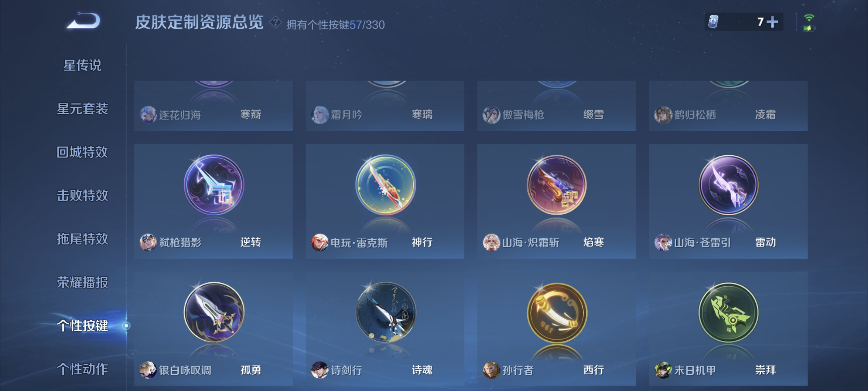Click the 鹤归松栖 凌霜 card
The width and height of the screenshot is (868, 391).
[x=728, y=106]
